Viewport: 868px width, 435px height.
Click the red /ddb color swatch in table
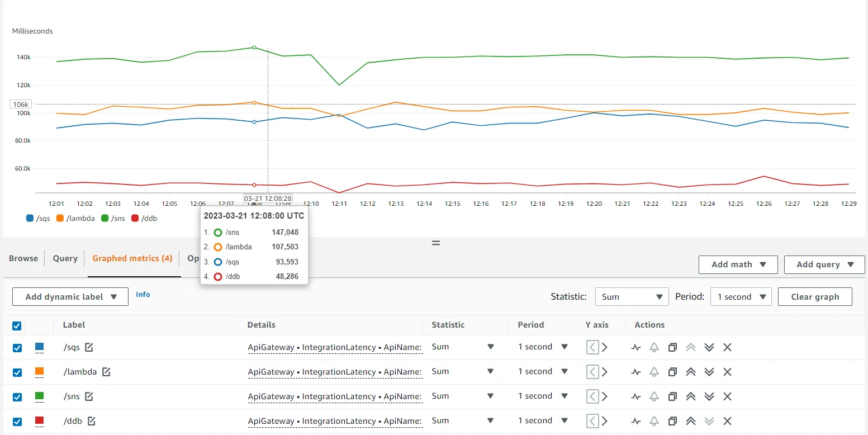pos(39,421)
